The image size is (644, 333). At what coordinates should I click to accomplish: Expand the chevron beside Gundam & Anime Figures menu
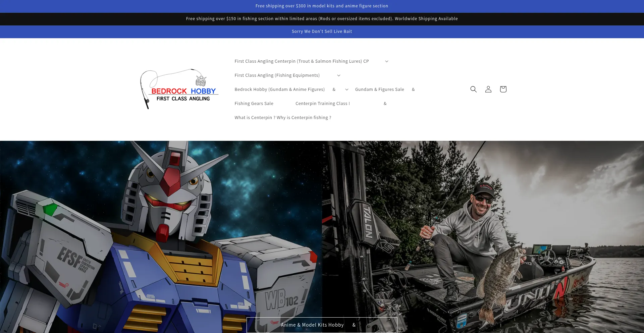pyautogui.click(x=346, y=90)
